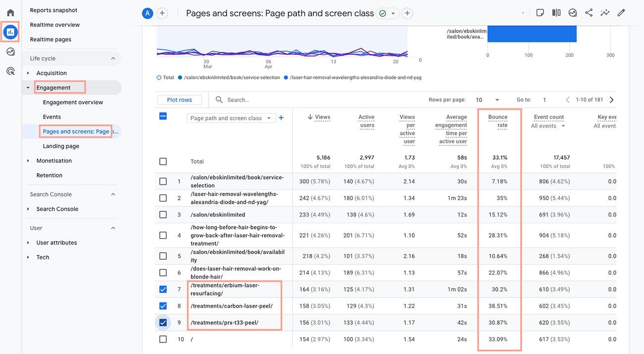The width and height of the screenshot is (644, 354).
Task: Uncheck row 8 carbon-laser-peel checkbox
Action: tap(163, 306)
